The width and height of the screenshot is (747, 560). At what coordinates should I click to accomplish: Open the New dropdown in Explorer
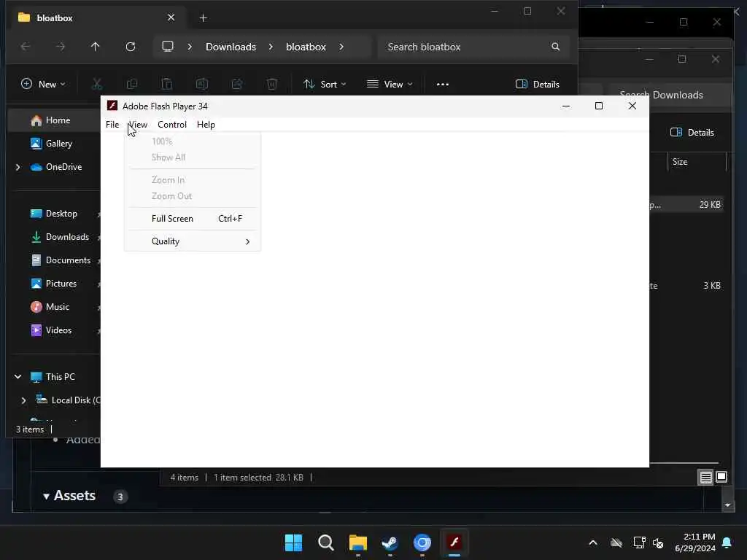(43, 85)
